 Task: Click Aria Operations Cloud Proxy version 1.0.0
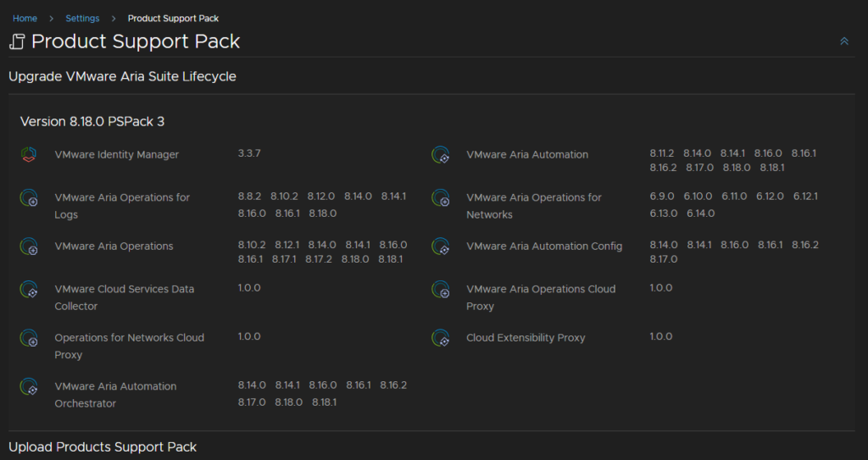click(x=661, y=288)
